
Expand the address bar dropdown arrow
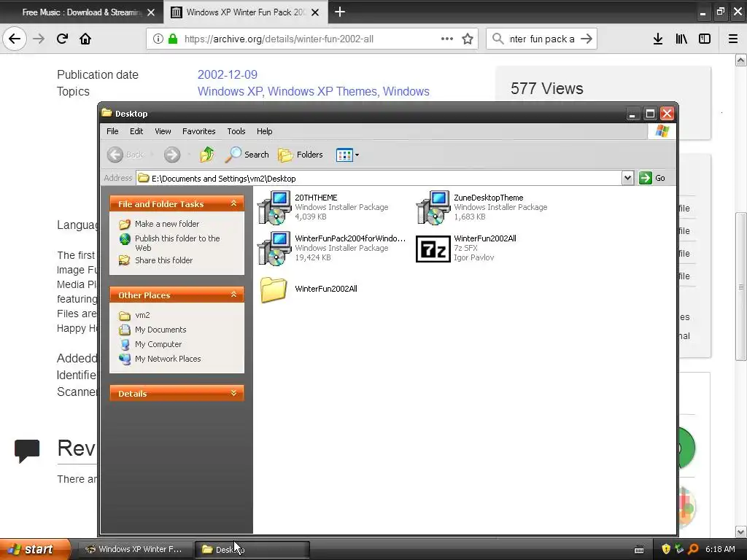pyautogui.click(x=627, y=178)
